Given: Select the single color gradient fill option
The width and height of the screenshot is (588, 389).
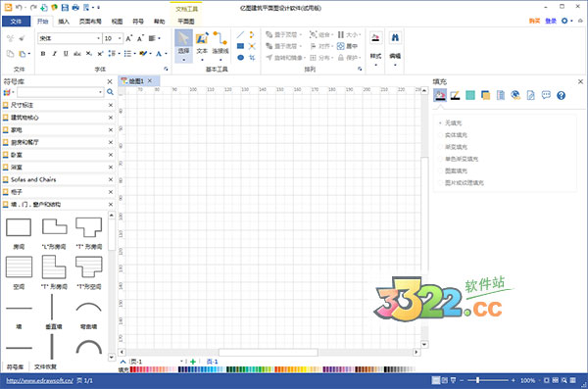Looking at the screenshot, I should coord(459,159).
